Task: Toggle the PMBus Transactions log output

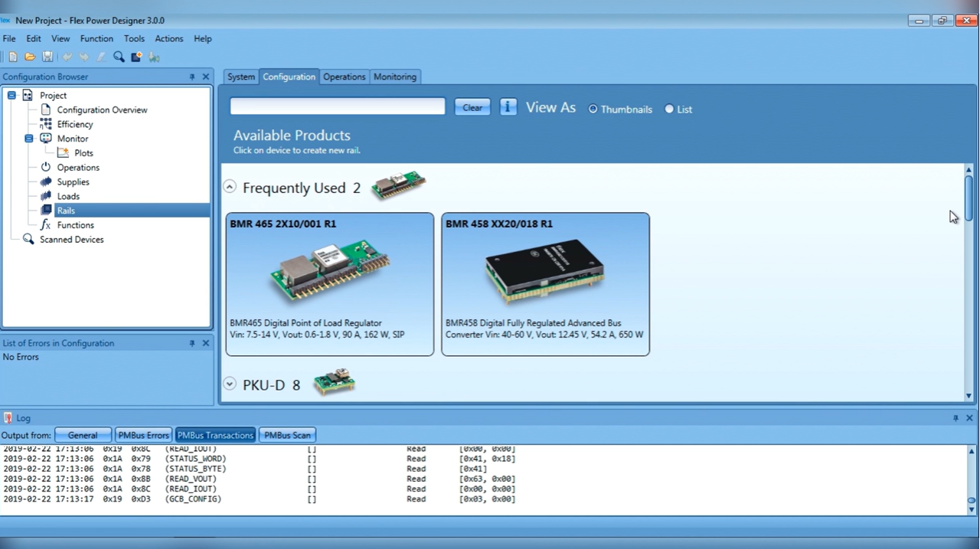Action: tap(215, 435)
